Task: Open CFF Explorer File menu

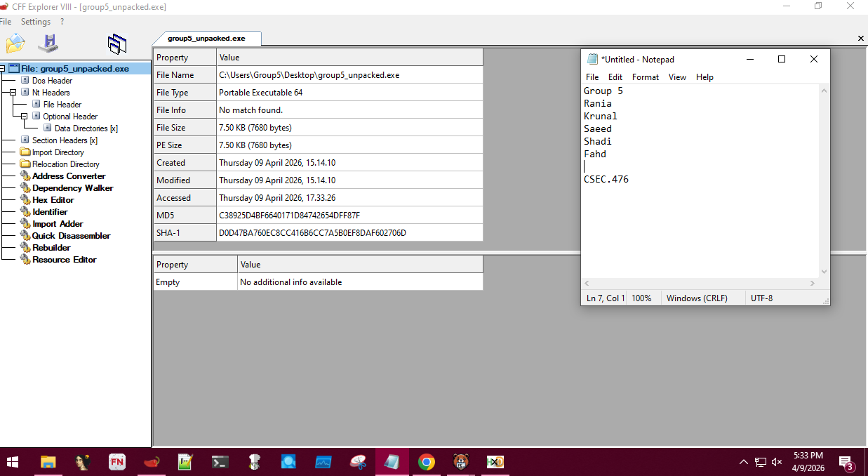Action: point(6,22)
